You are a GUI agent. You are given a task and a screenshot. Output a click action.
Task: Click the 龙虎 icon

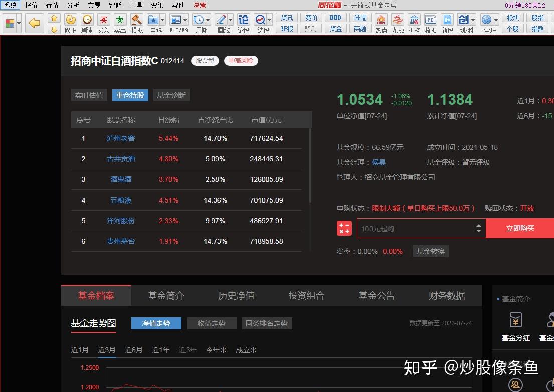(398, 20)
